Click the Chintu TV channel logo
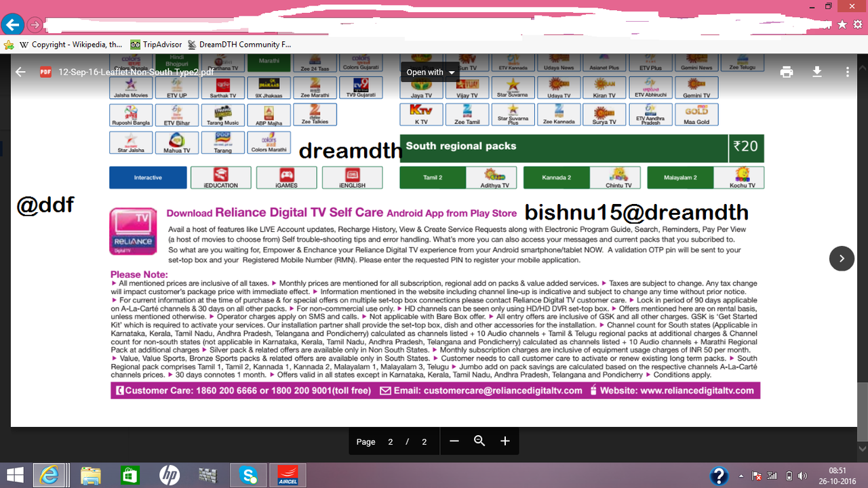Screen dimensions: 868x488 pyautogui.click(x=615, y=178)
